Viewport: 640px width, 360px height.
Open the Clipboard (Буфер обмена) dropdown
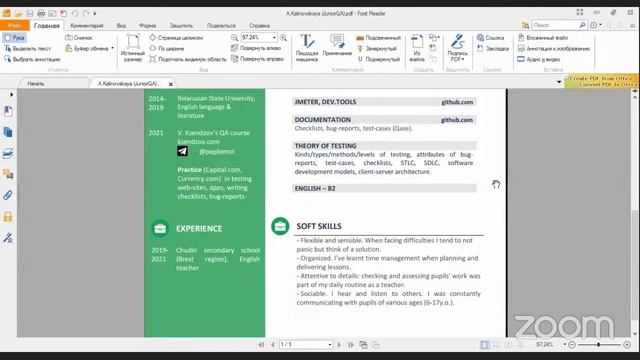pos(89,49)
